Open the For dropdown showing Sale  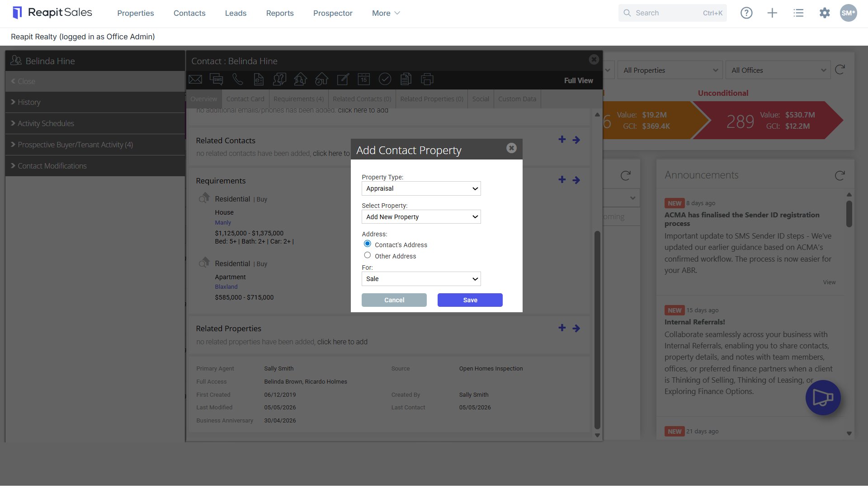click(421, 279)
